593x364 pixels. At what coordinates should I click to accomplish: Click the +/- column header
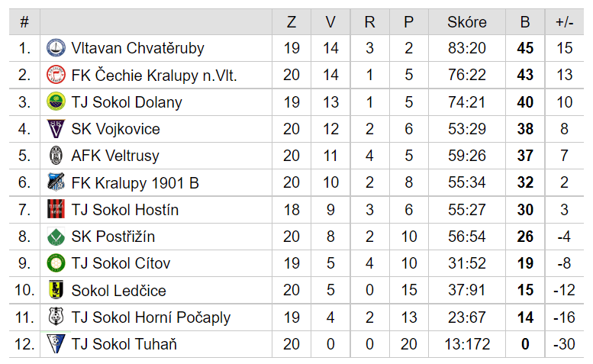click(x=564, y=22)
